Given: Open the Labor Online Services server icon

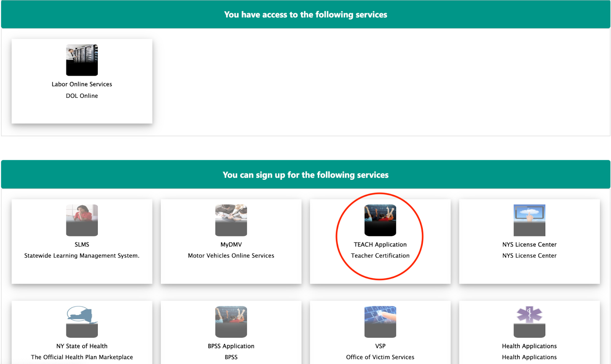Looking at the screenshot, I should point(82,60).
